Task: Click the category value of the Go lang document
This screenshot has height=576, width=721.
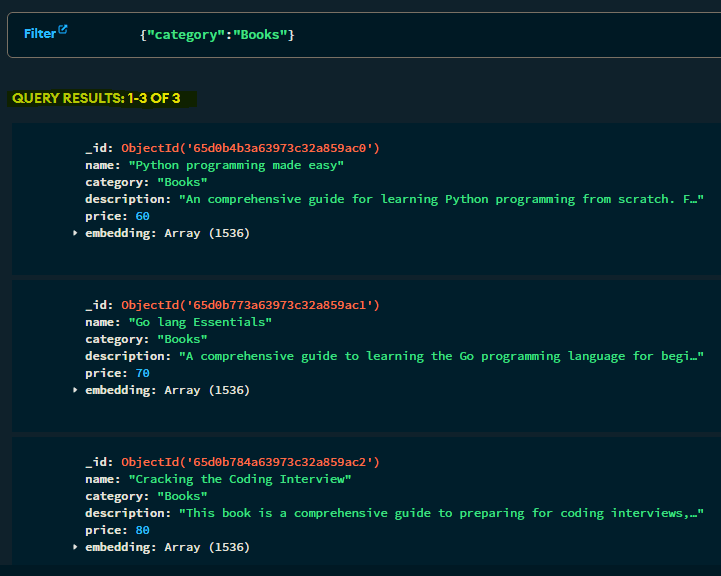Action: [x=182, y=339]
